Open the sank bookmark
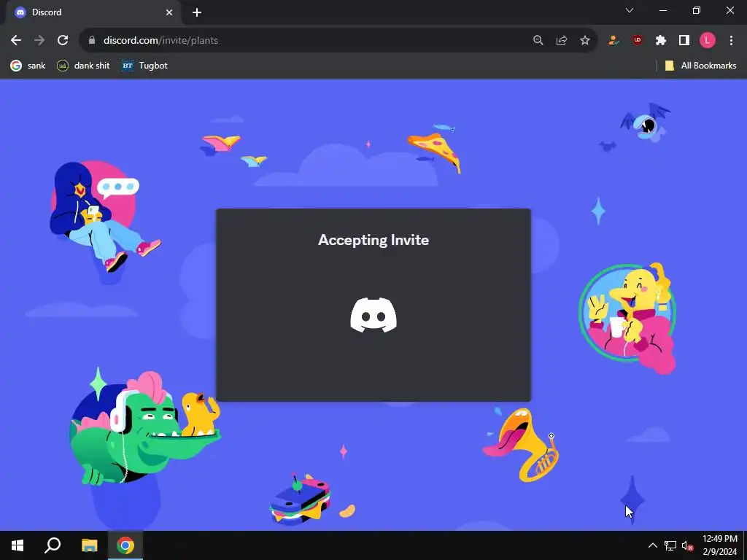The image size is (747, 560). (x=28, y=66)
